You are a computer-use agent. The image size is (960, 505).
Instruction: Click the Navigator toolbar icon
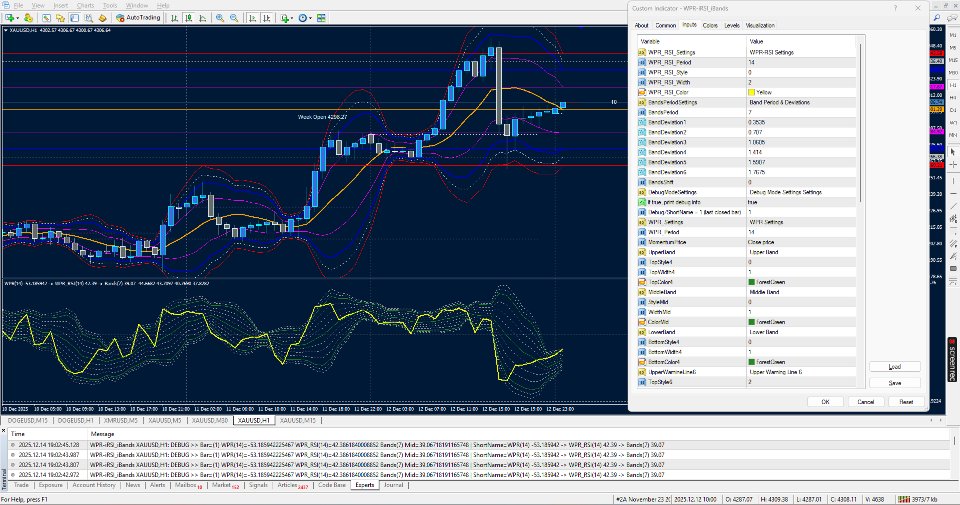pos(60,18)
